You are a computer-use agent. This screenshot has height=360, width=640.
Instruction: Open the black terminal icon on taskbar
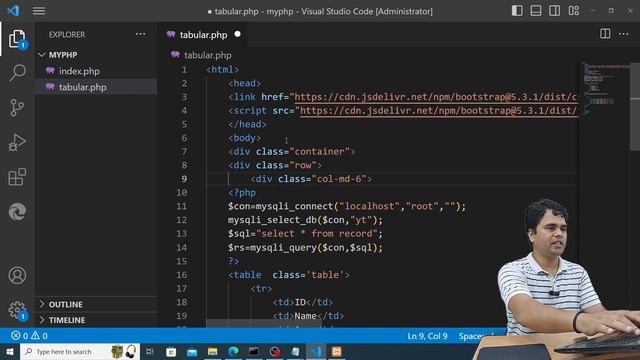pos(254,351)
